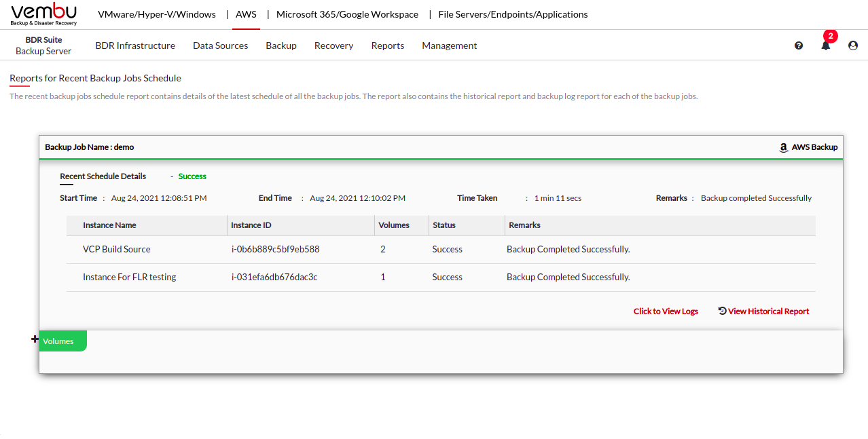The width and height of the screenshot is (868, 439).
Task: Click the Instance ID column header
Action: pyautogui.click(x=251, y=225)
